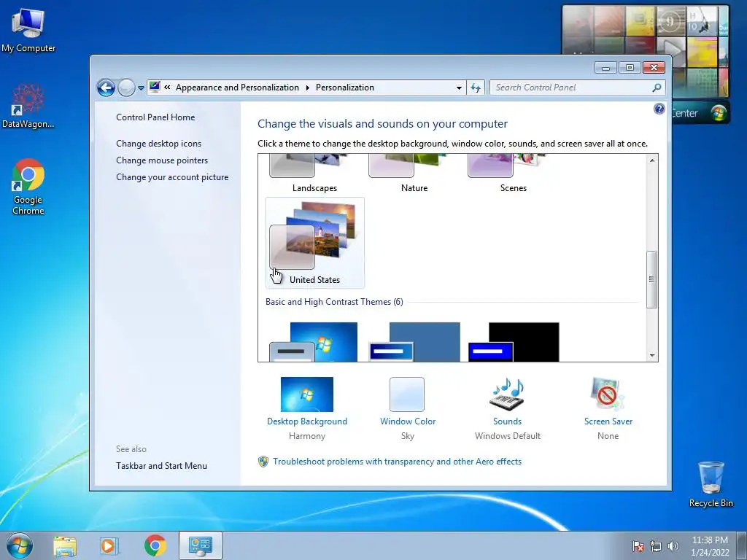The width and height of the screenshot is (747, 560).
Task: Click the Screen Saver link text
Action: coord(608,421)
